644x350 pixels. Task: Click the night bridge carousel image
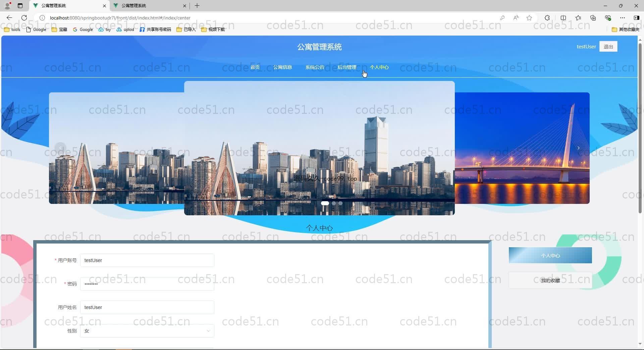[522, 148]
